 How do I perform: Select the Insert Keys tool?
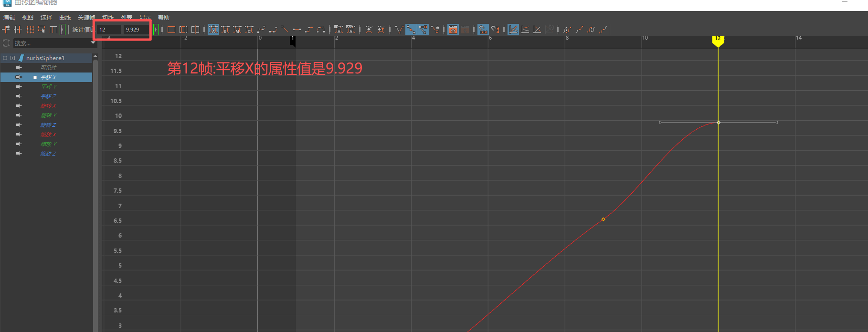18,30
